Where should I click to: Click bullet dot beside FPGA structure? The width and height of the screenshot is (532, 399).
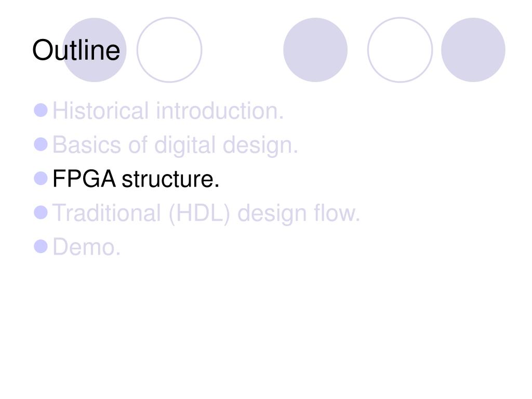[x=41, y=179]
